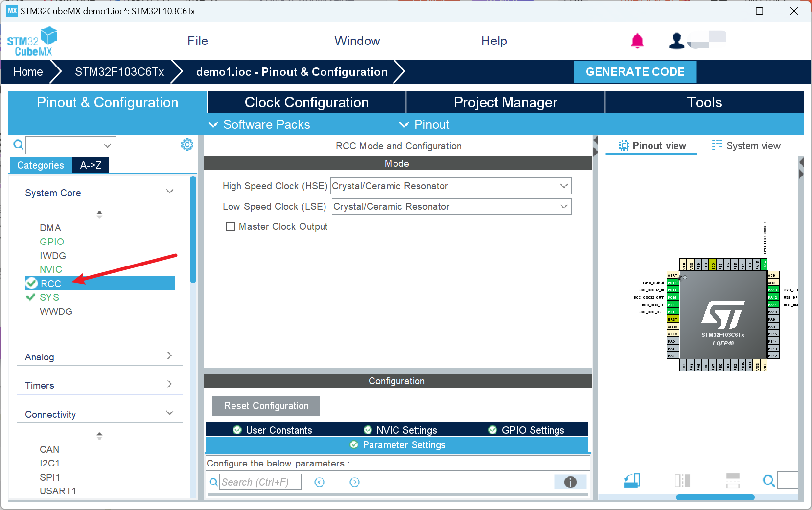Click the System view grid icon
The width and height of the screenshot is (812, 510).
(717, 145)
